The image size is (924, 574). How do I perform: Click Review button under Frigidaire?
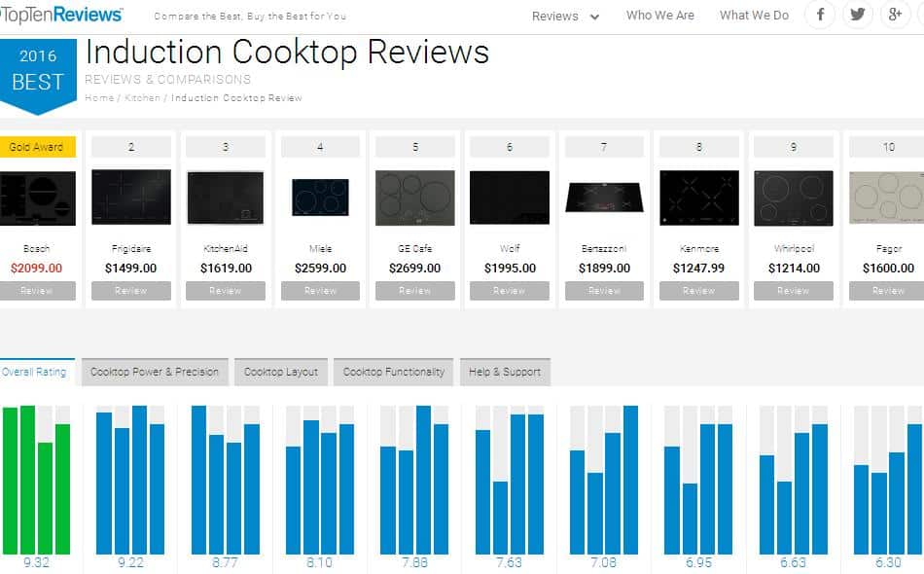pyautogui.click(x=131, y=291)
